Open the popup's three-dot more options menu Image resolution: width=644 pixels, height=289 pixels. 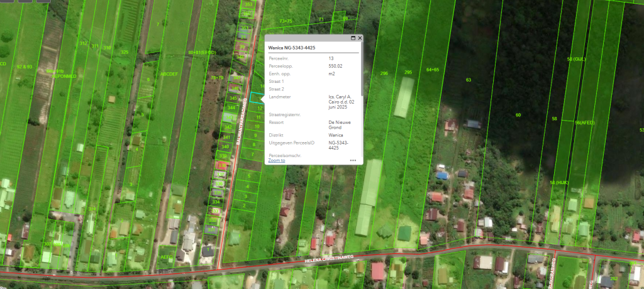pos(353,161)
